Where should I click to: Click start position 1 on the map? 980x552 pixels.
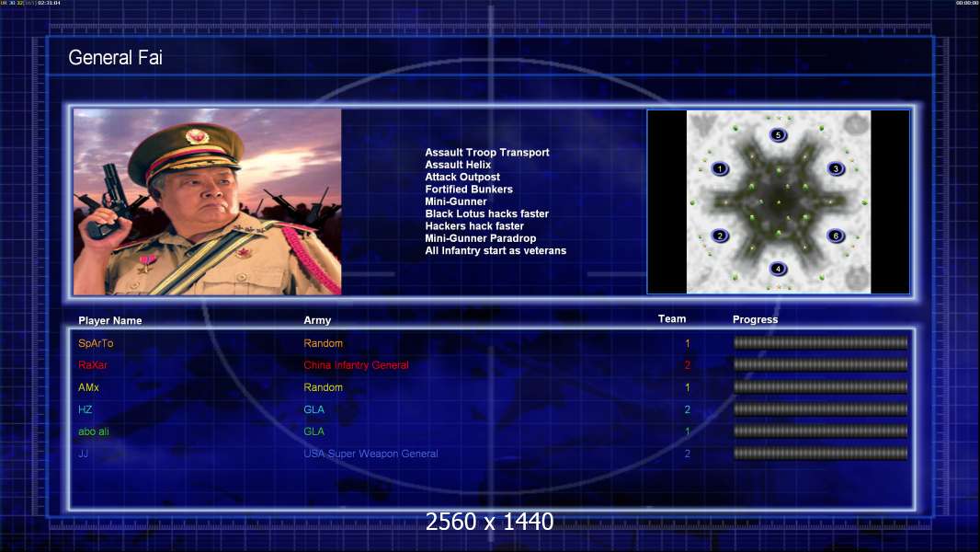[x=720, y=168]
